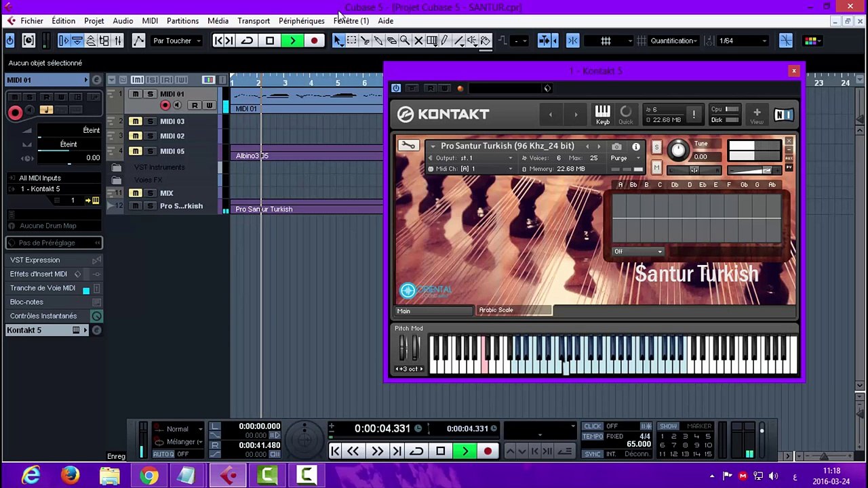This screenshot has width=868, height=488.
Task: Open the Contrôles Instantanés inspector section
Action: [54, 316]
